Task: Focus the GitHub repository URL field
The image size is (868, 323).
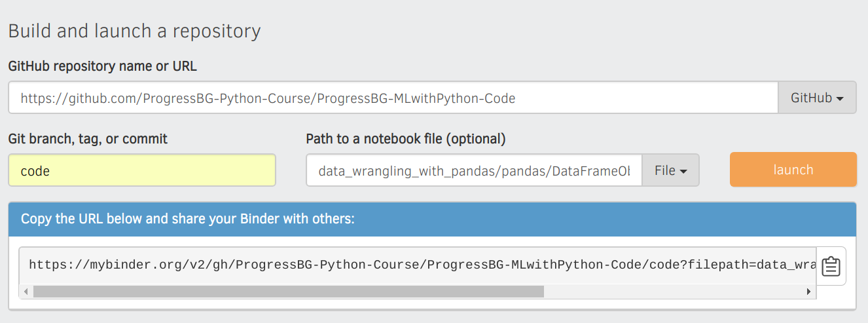Action: tap(393, 98)
